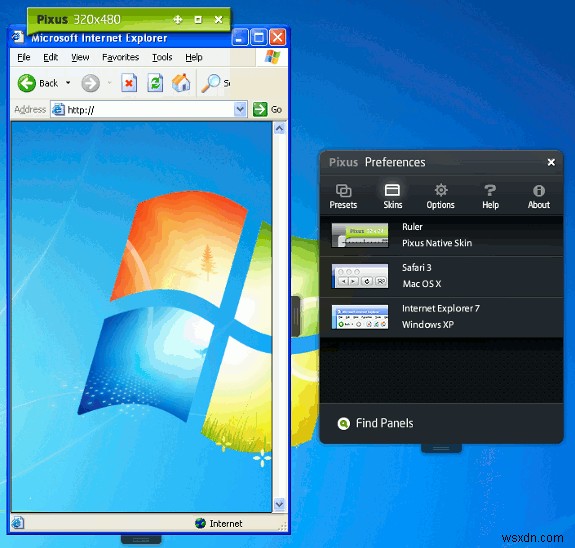
Task: Select the Safari 3 Mac OS X skin
Action: click(441, 277)
